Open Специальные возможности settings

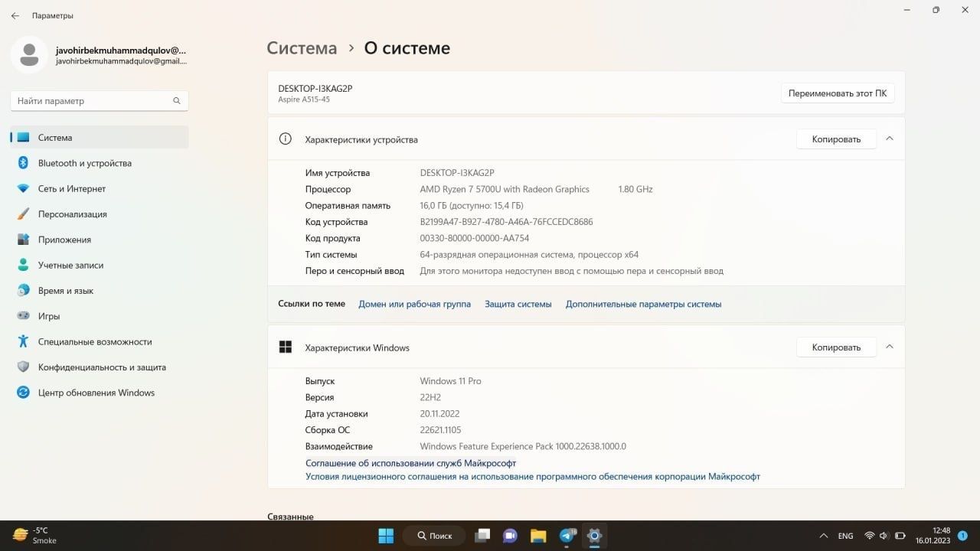(x=100, y=341)
